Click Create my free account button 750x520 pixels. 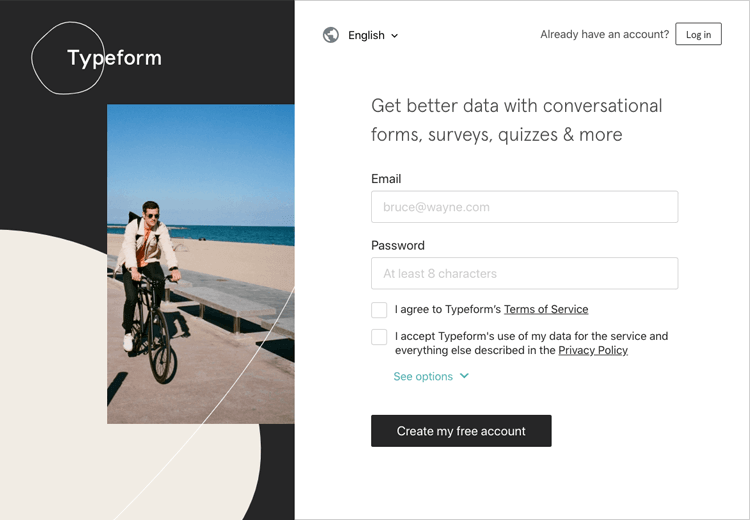coord(461,431)
